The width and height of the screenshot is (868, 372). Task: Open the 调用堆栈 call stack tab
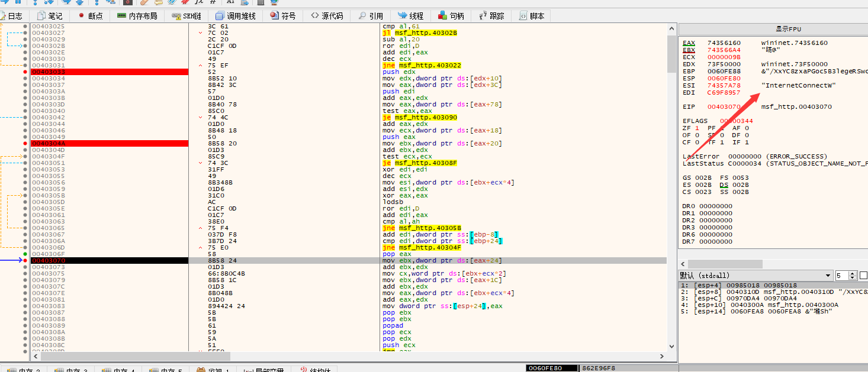(x=237, y=16)
